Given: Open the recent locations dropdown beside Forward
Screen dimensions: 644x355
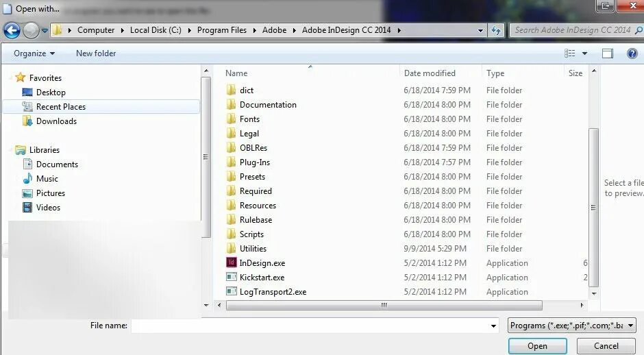Looking at the screenshot, I should (45, 30).
